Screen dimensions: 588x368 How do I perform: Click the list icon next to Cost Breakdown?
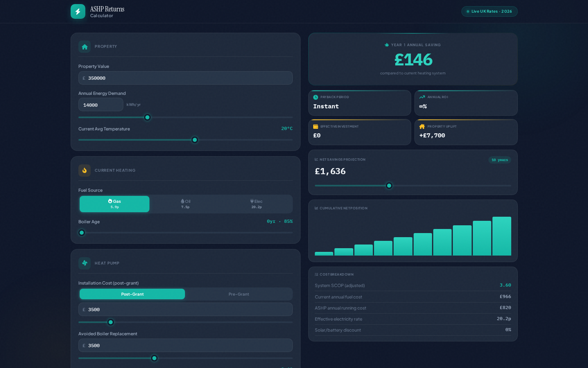tap(316, 274)
